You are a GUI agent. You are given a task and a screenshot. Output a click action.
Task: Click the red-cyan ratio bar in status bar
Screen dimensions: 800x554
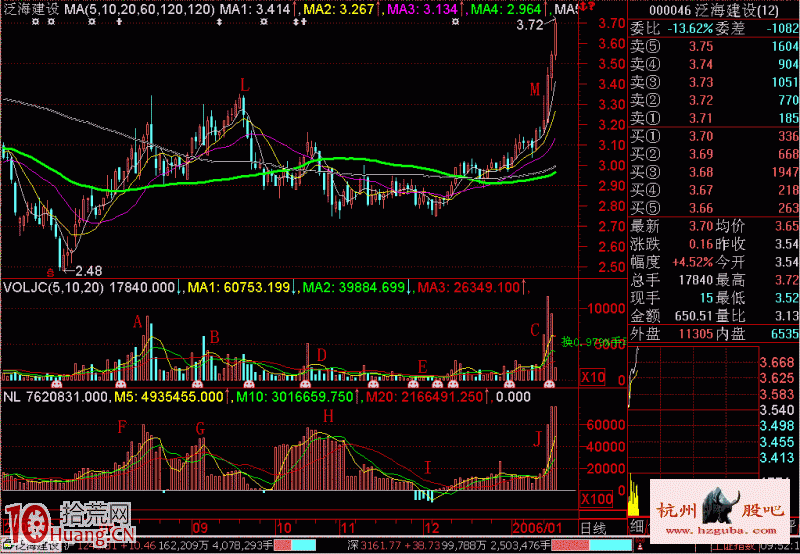click(302, 546)
